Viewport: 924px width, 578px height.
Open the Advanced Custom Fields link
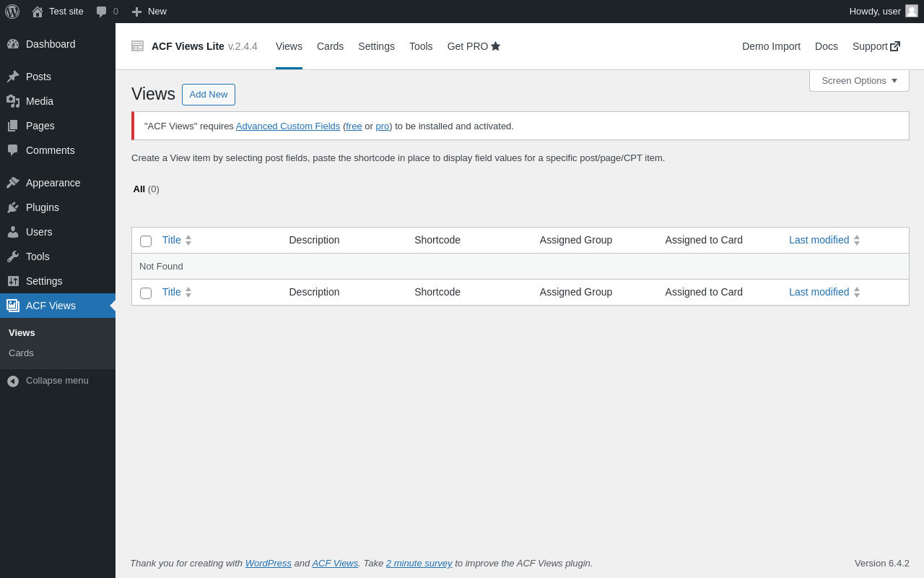coord(287,126)
